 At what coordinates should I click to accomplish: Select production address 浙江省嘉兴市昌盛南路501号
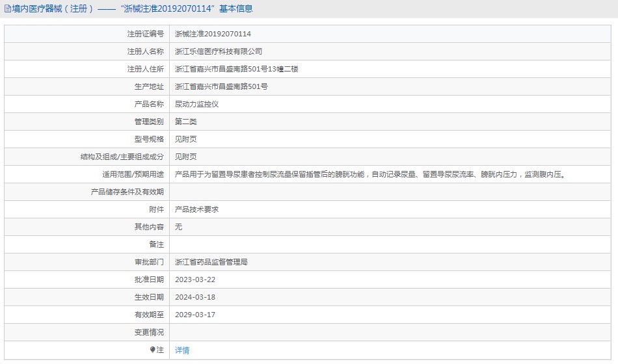(221, 86)
